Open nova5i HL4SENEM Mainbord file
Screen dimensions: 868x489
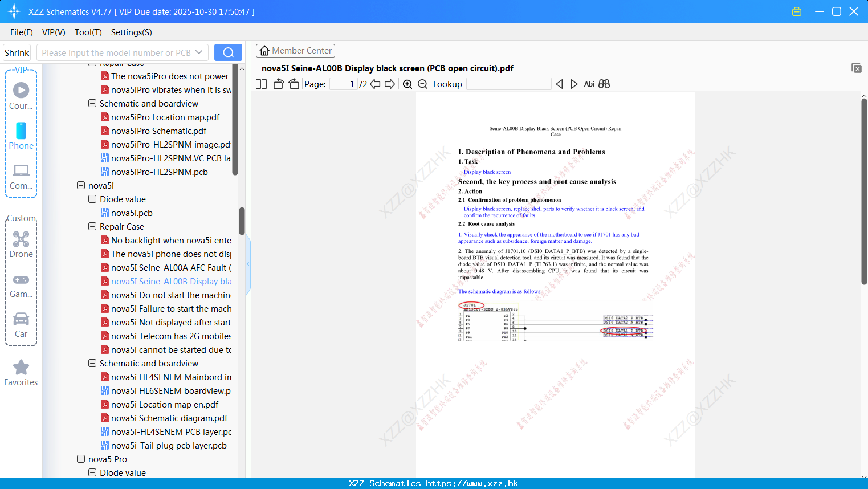171,377
